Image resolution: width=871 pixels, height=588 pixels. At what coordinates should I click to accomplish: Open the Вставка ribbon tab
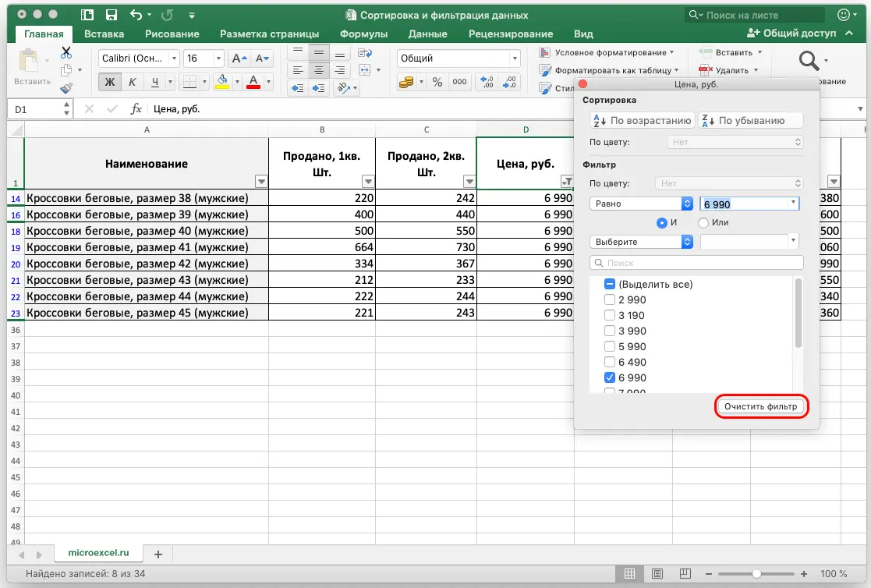pos(104,34)
